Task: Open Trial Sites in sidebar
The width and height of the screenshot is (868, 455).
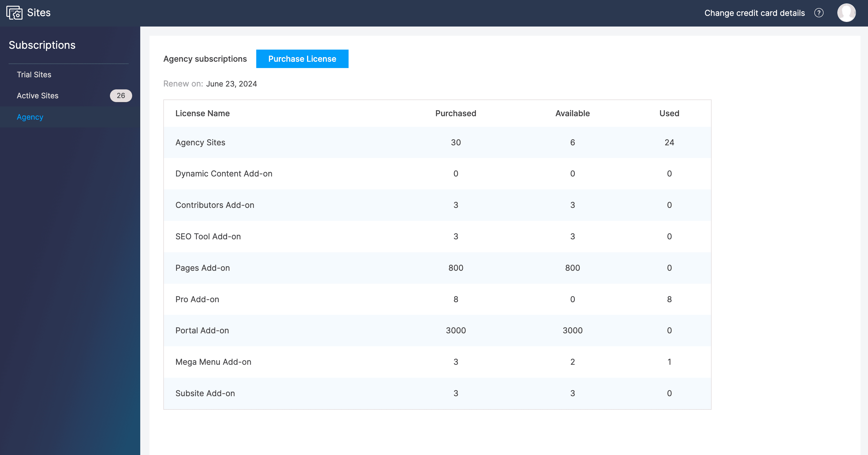Action: tap(34, 74)
